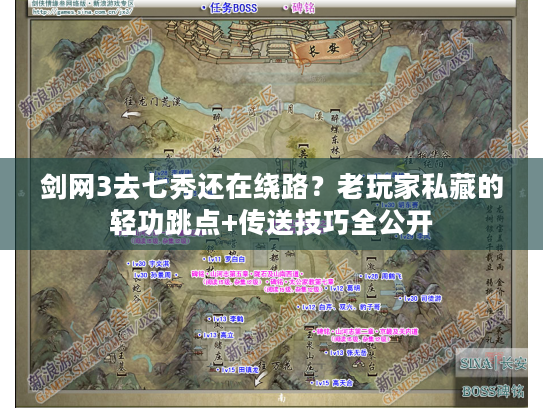
Task: Click the white arrow toward 万花
Action: click(260, 379)
